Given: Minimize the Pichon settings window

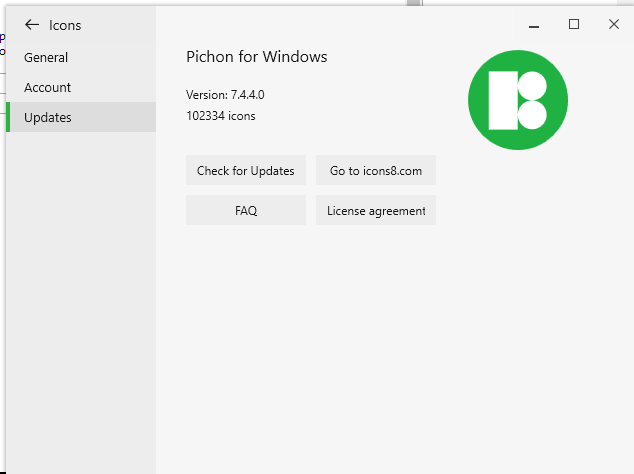Looking at the screenshot, I should point(534,25).
